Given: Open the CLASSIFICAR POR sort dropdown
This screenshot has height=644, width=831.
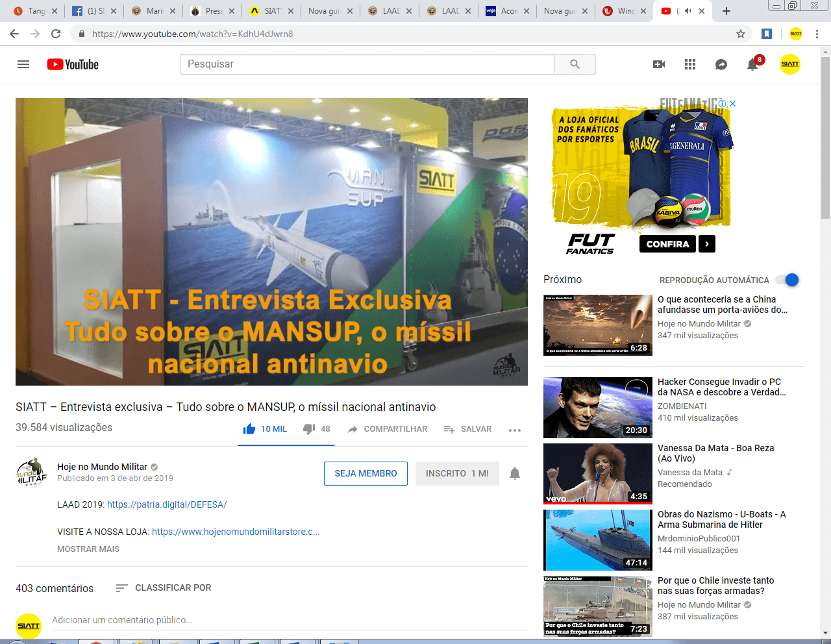Looking at the screenshot, I should tap(164, 588).
